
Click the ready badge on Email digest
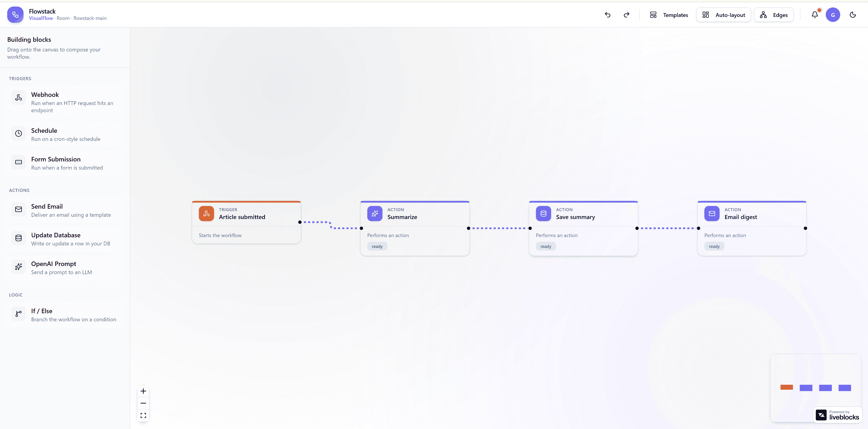point(714,246)
